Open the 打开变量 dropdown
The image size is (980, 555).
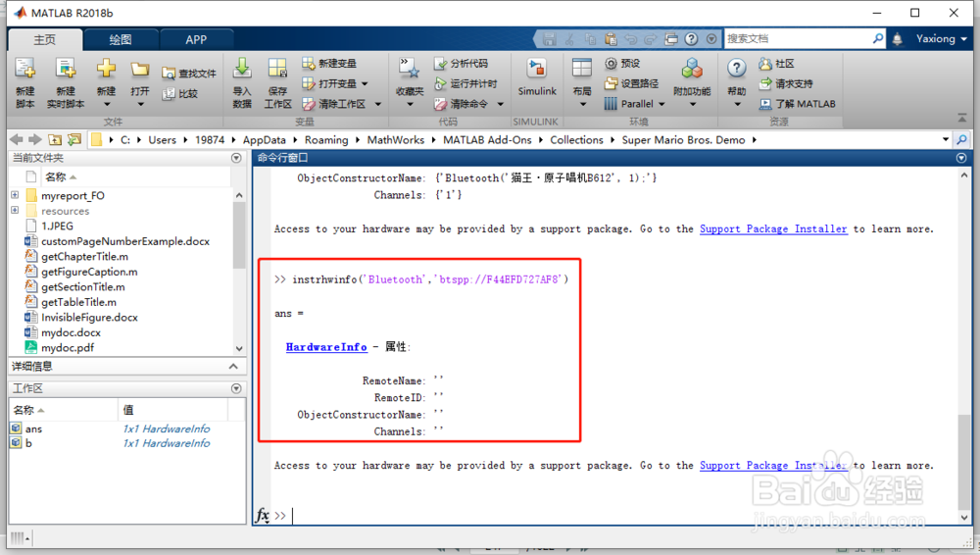click(x=365, y=83)
